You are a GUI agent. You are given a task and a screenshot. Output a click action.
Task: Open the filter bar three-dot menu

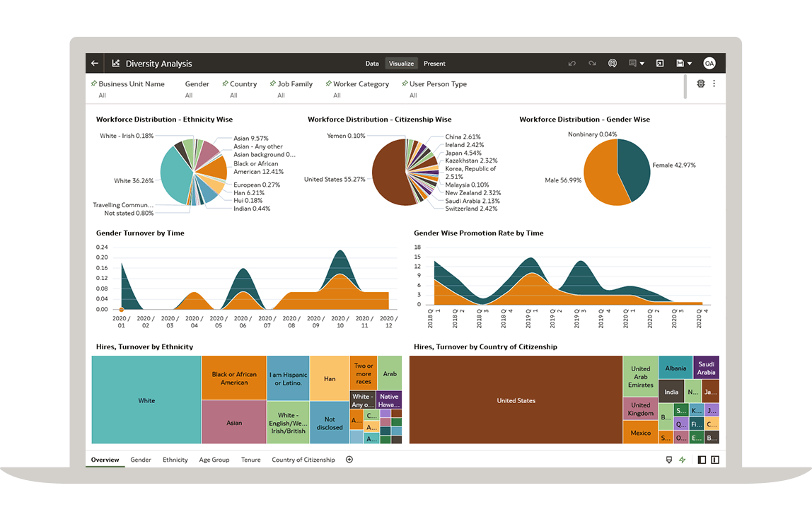point(714,83)
